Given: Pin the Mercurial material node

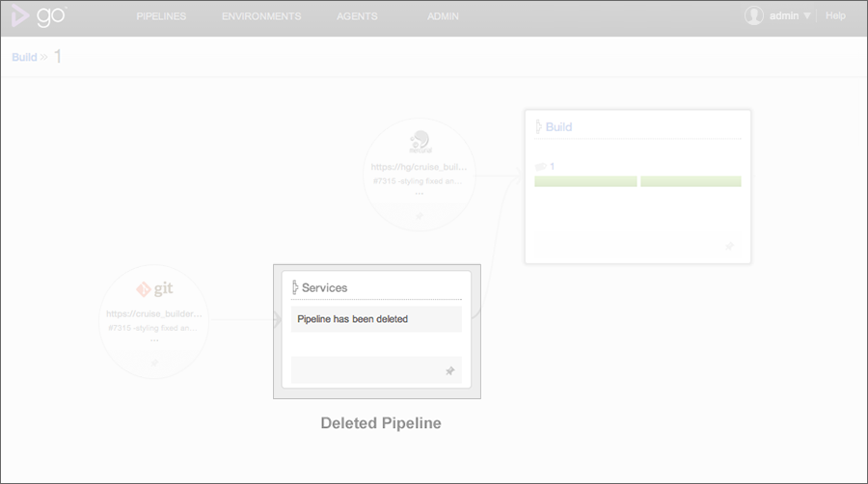Looking at the screenshot, I should [420, 216].
